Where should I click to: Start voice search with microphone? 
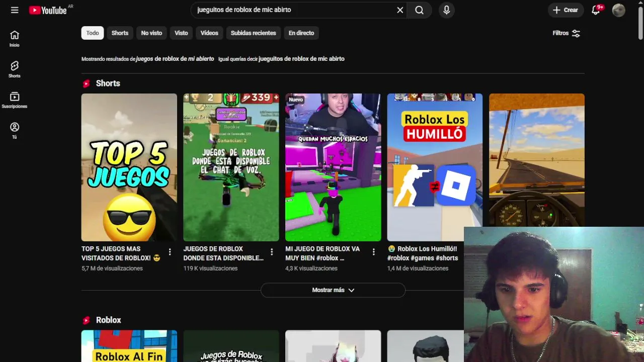point(446,10)
